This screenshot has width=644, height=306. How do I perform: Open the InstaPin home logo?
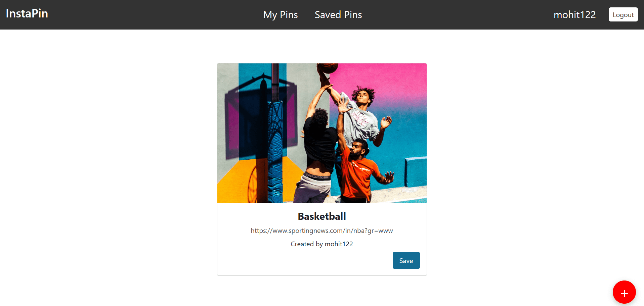pos(27,13)
